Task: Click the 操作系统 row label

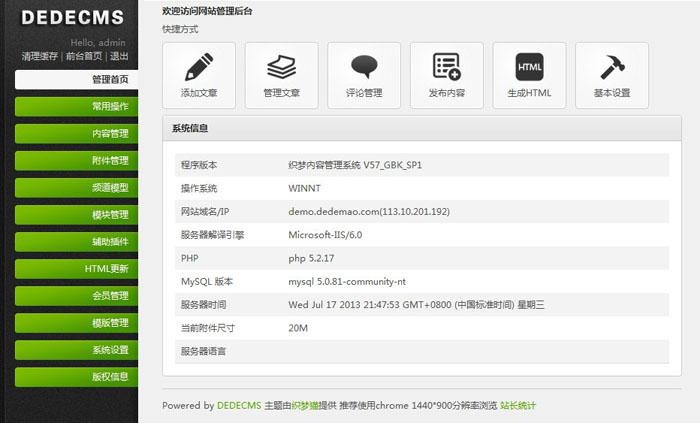Action: coord(199,188)
